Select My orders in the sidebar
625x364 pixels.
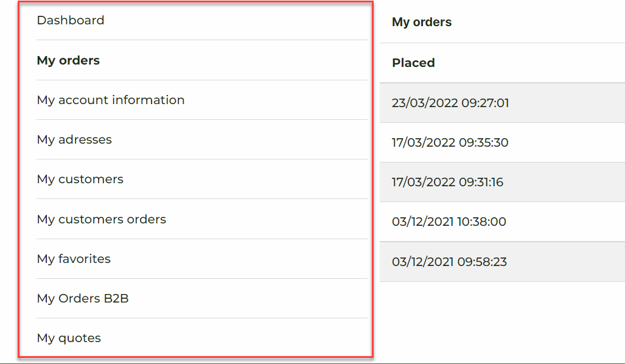click(x=68, y=60)
